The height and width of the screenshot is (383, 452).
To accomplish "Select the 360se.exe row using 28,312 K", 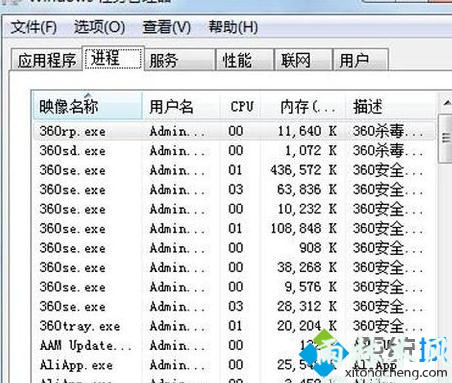I will (x=234, y=306).
